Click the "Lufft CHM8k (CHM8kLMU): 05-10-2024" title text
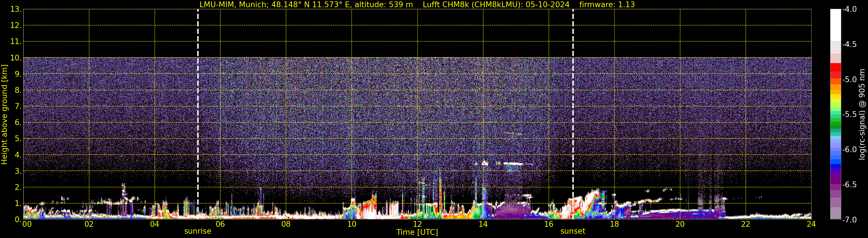Viewport: 868px width, 238px height. tap(496, 5)
